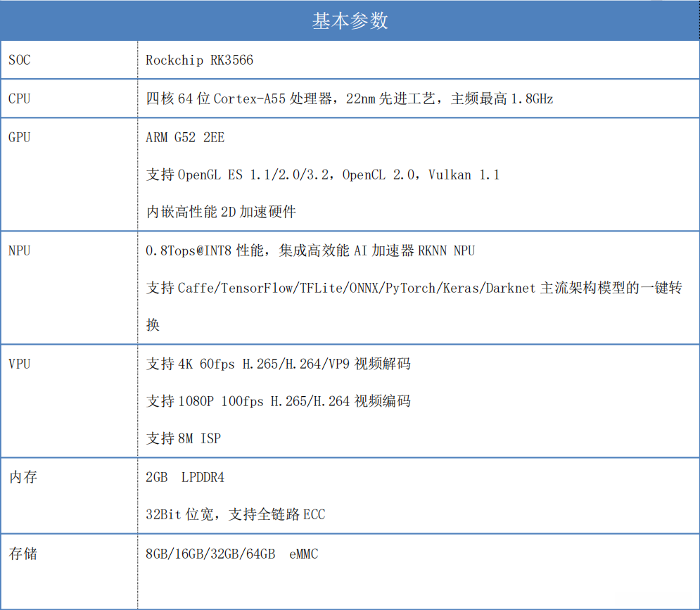Click the 1080P 100fps video encode line
Image resolution: width=700 pixels, height=610 pixels.
pos(278,401)
